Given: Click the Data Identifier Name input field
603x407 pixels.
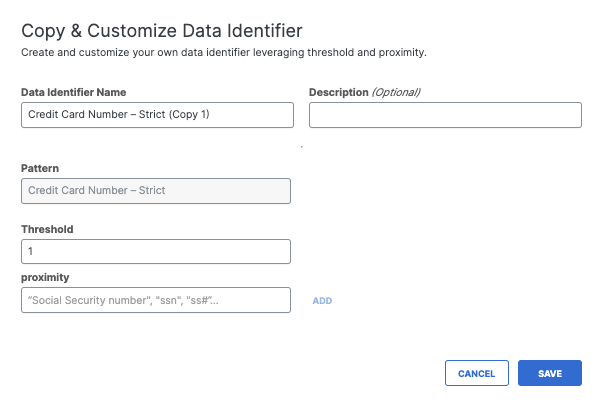Looking at the screenshot, I should [157, 115].
